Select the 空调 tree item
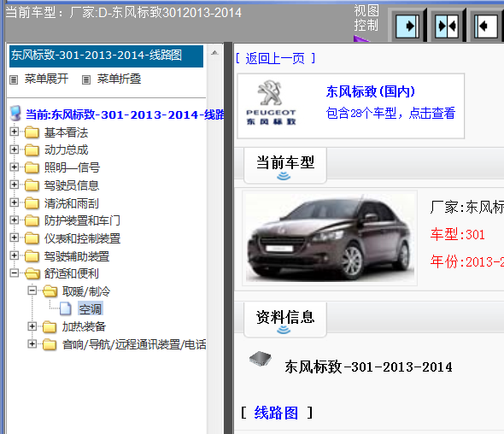This screenshot has height=434, width=504. coord(91,309)
